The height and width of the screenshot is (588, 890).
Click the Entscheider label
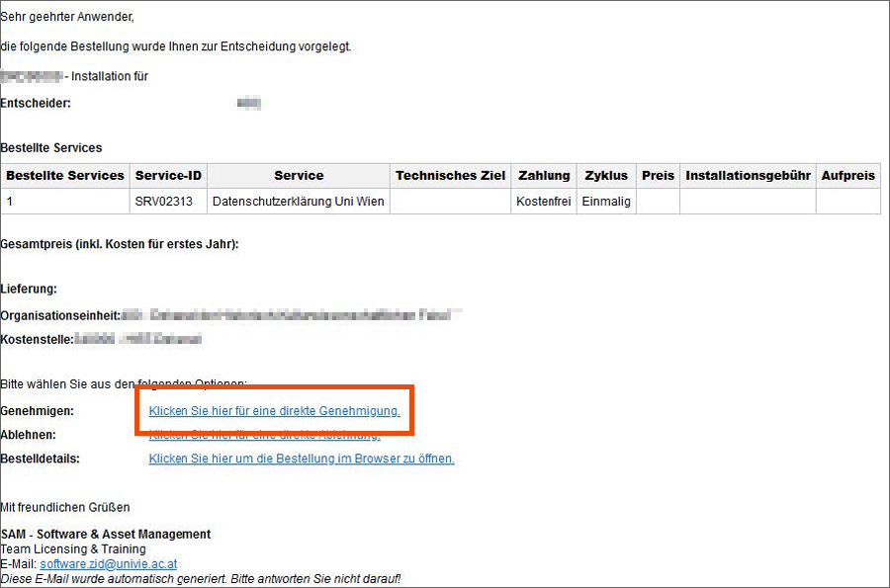coord(36,103)
